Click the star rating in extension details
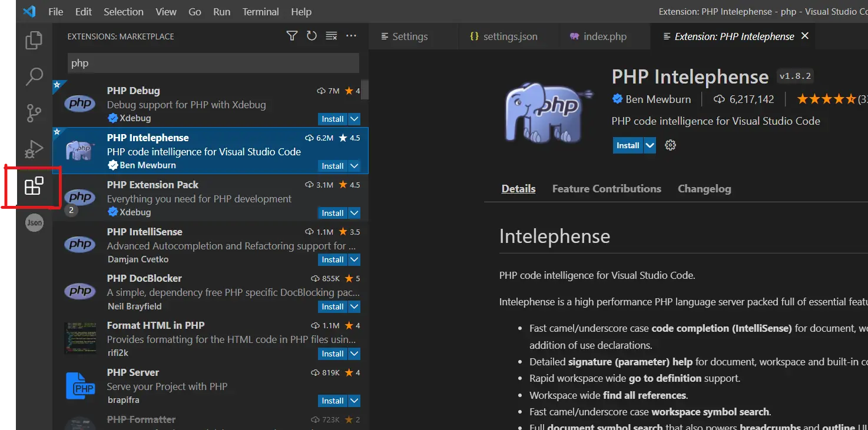This screenshot has width=868, height=430. coord(826,99)
